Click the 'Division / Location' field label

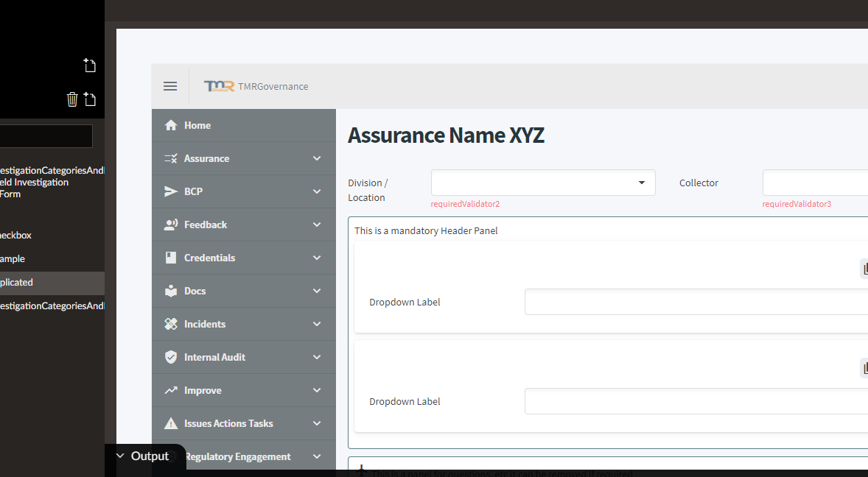(x=368, y=190)
